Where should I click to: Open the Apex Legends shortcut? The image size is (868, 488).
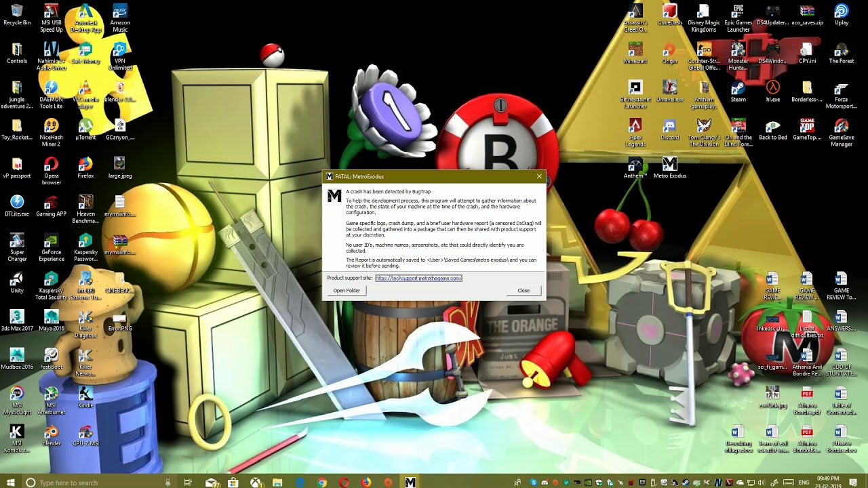pos(635,133)
